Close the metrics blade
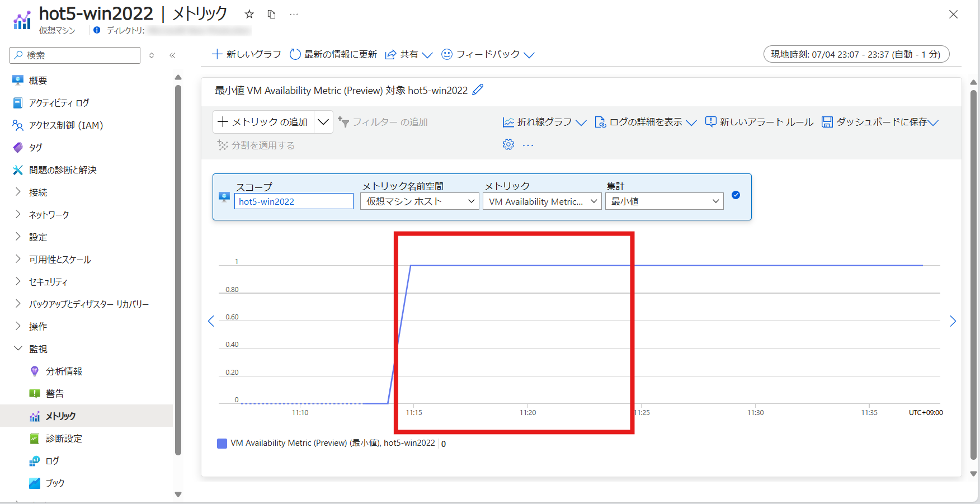The image size is (980, 504). (954, 15)
